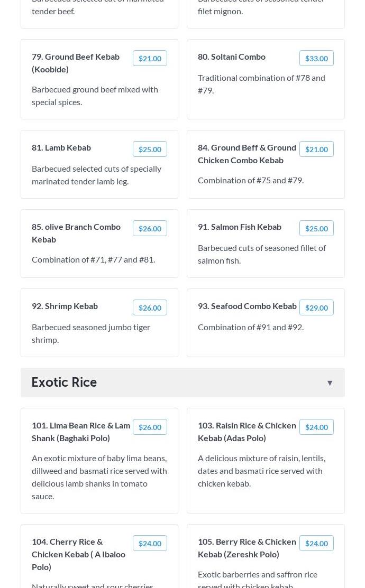Click $24.00 for Raisin Rice & Chicken
The image size is (365, 588).
click(316, 427)
